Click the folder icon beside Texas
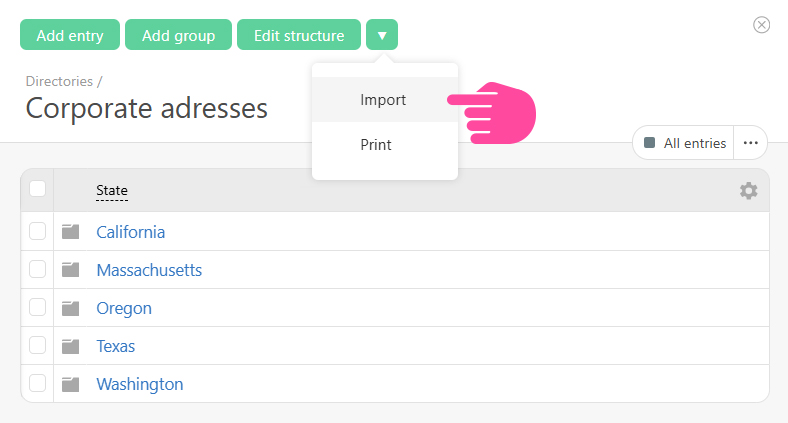Viewport: 788px width, 423px height. 70,346
